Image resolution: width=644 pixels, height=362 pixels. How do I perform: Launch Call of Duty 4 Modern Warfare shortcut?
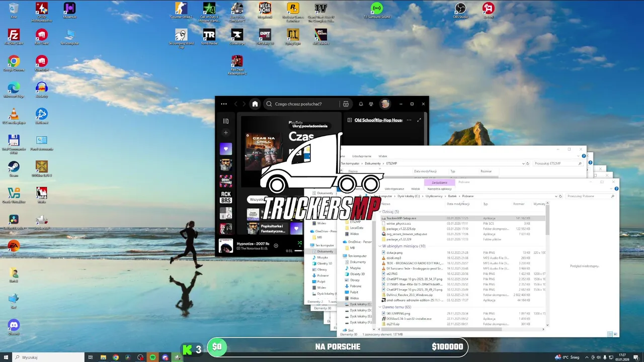tap(209, 12)
